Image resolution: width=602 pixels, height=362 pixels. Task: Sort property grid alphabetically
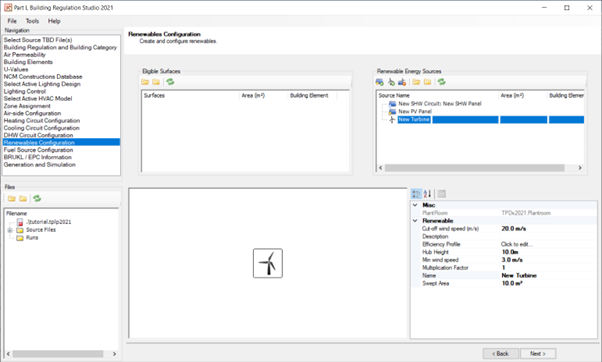tap(427, 194)
